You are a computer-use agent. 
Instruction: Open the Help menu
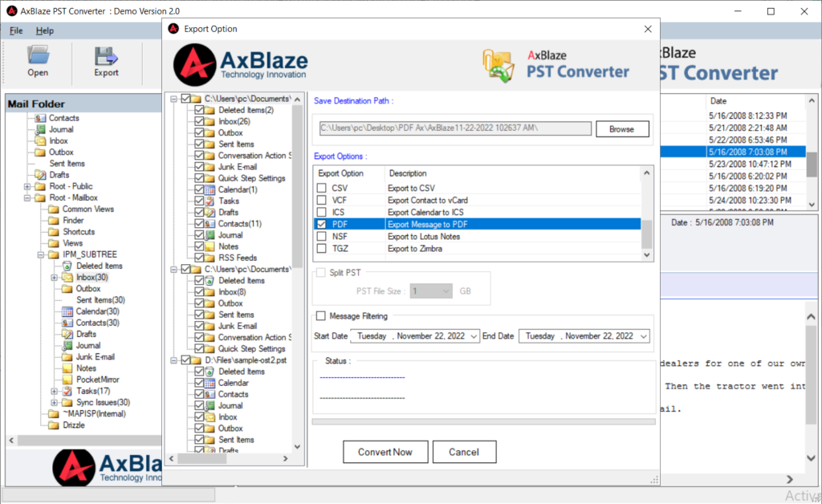[x=45, y=30]
